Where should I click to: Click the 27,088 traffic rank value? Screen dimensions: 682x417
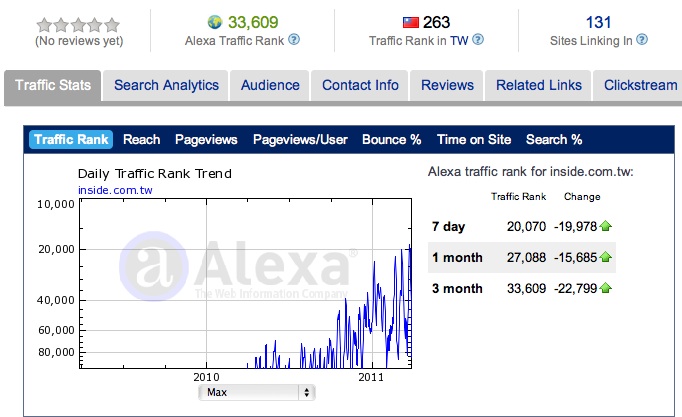526,257
